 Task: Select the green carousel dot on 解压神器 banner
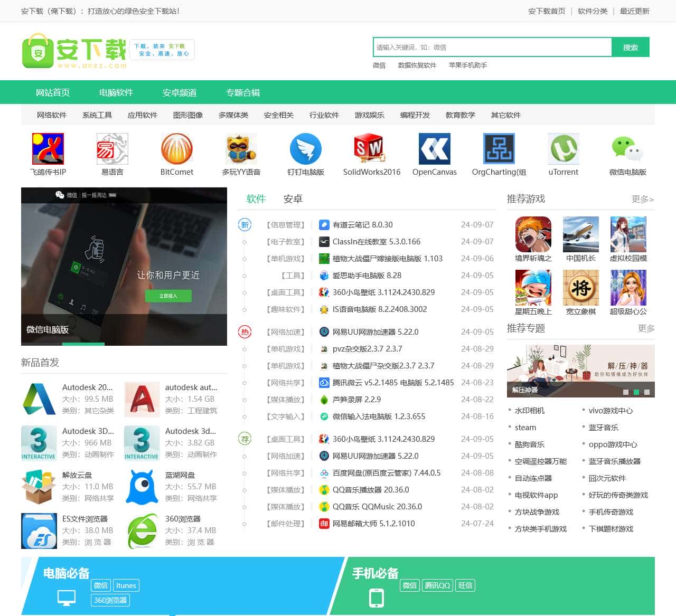tap(636, 392)
